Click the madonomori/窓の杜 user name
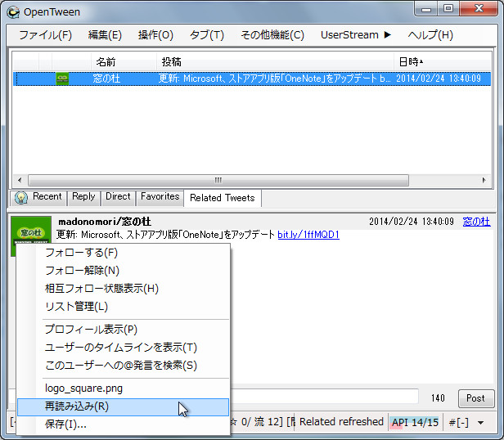This screenshot has width=504, height=440. 105,222
